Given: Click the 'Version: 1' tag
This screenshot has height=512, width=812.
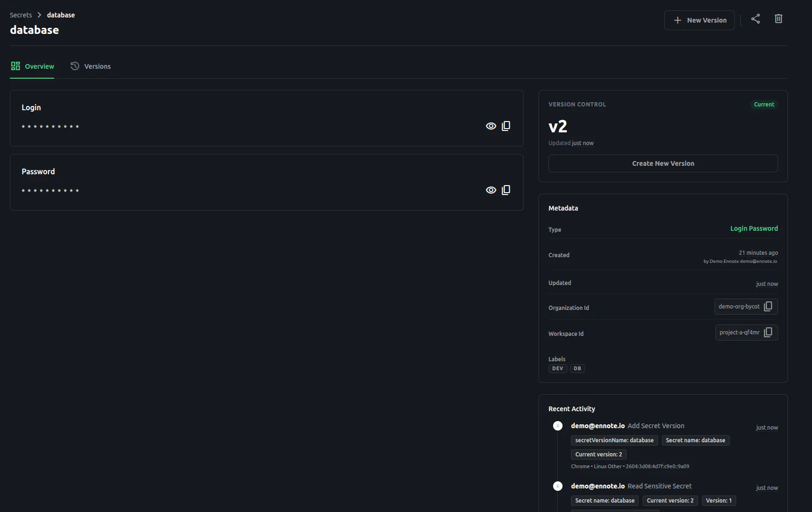Looking at the screenshot, I should (x=719, y=501).
